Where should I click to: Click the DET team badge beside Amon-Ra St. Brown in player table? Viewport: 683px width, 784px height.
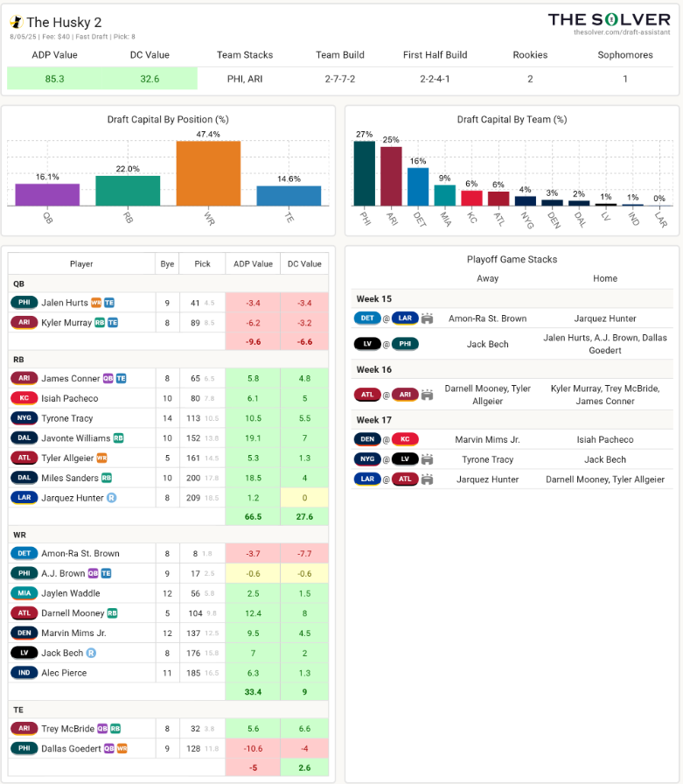click(24, 554)
